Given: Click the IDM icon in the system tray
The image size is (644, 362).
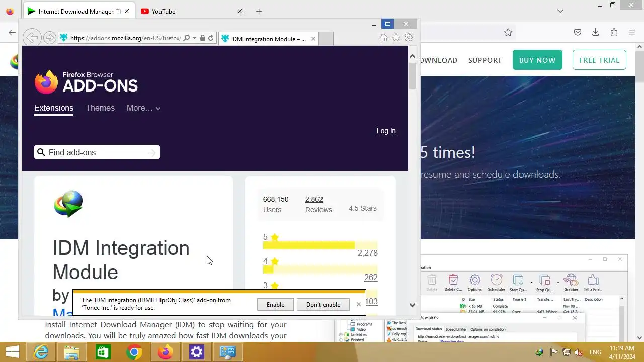Looking at the screenshot, I should click(539, 352).
